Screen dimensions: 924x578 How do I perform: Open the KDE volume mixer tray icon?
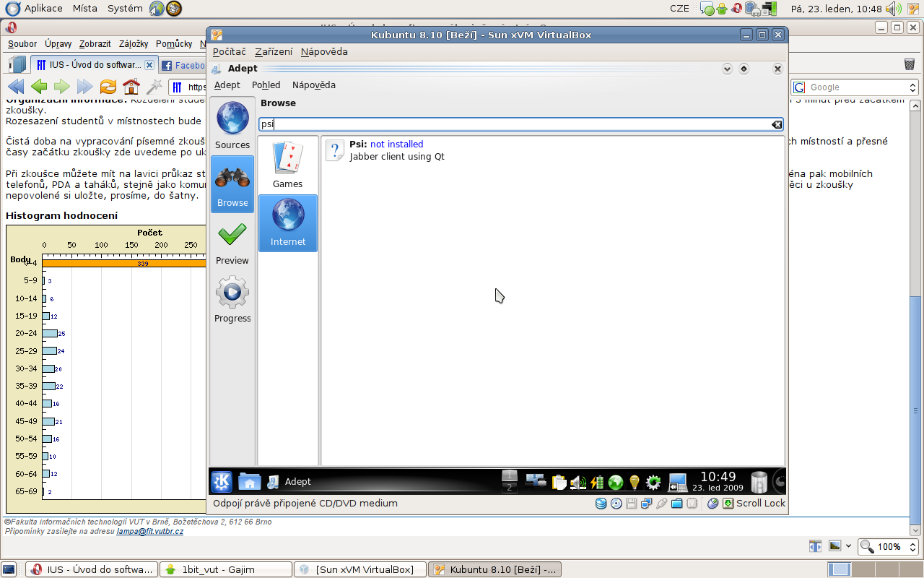point(577,482)
